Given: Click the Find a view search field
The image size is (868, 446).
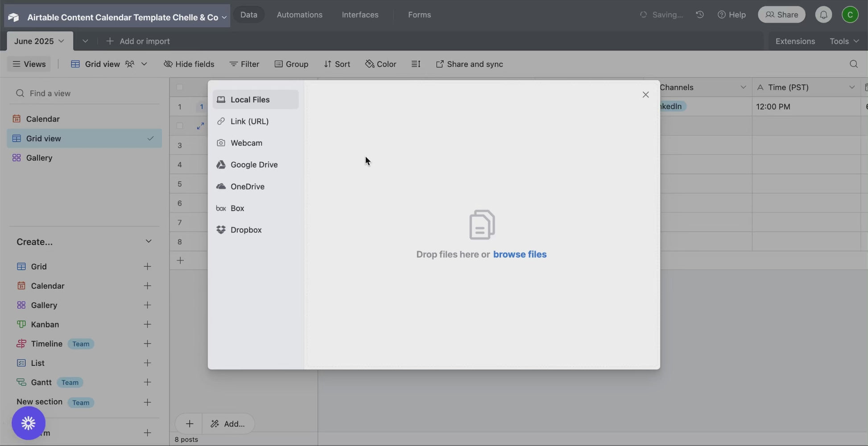Looking at the screenshot, I should tap(85, 93).
